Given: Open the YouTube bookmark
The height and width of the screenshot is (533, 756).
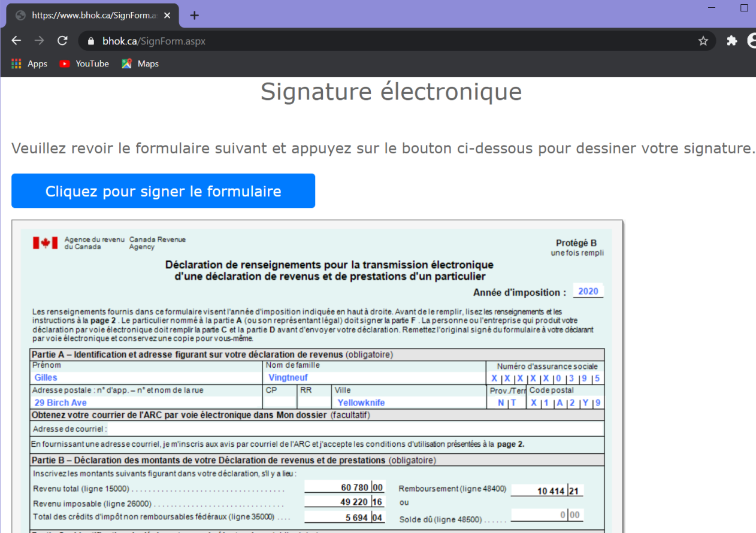Looking at the screenshot, I should point(84,63).
